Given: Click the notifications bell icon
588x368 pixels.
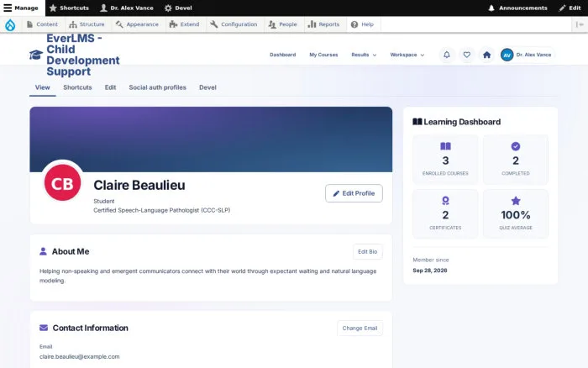Looking at the screenshot, I should click(447, 55).
